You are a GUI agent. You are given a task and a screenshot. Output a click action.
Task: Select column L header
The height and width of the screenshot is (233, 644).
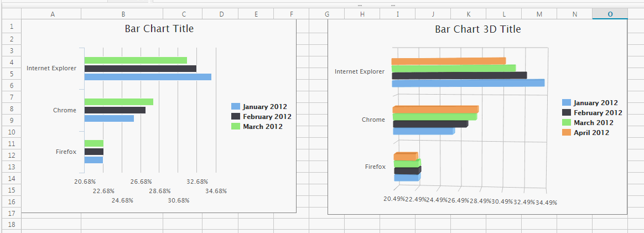coord(504,14)
